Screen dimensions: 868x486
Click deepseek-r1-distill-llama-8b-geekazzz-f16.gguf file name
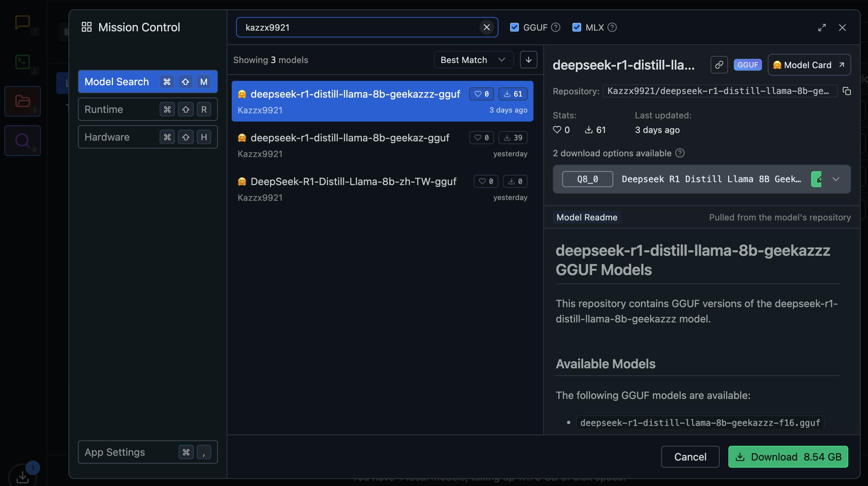click(700, 423)
